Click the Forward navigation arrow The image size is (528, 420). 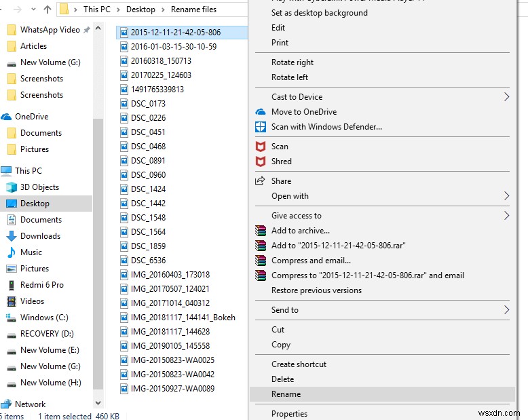pos(18,9)
